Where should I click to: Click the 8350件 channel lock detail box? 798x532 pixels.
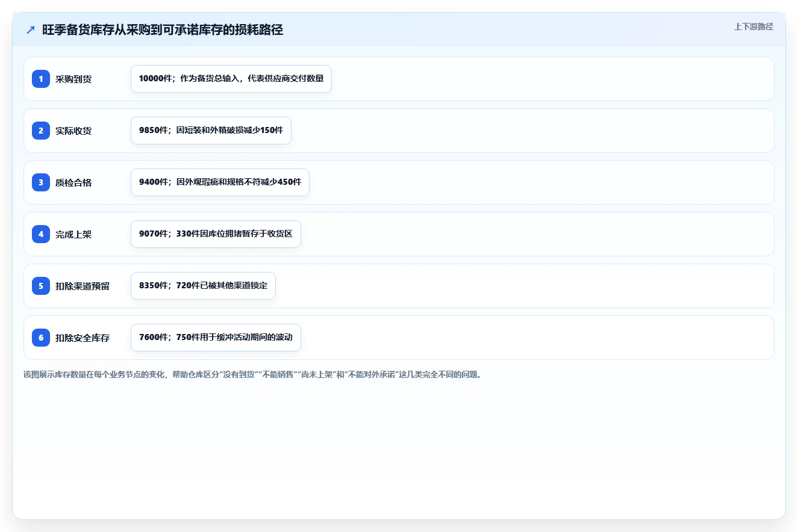point(203,286)
